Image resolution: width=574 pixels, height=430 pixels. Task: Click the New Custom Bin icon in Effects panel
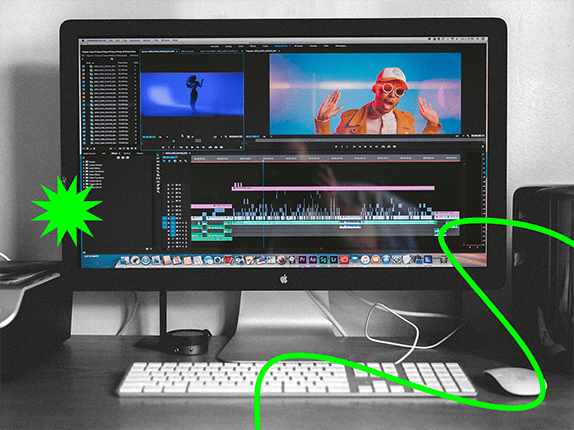point(147,249)
